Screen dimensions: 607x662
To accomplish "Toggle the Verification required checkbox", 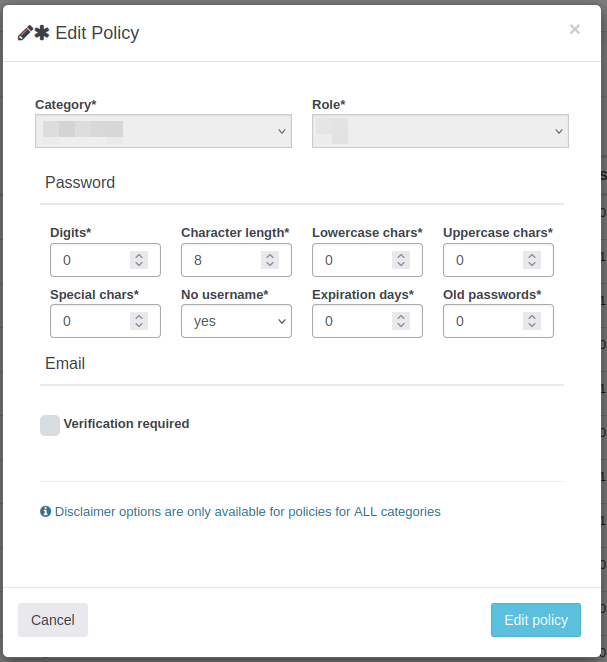I will (x=50, y=425).
